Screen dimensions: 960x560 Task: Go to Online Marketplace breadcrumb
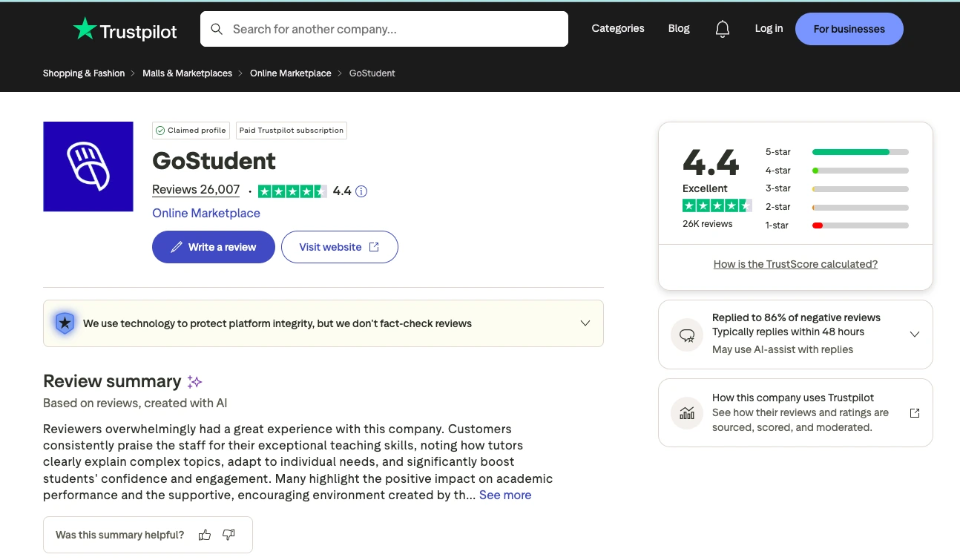291,73
